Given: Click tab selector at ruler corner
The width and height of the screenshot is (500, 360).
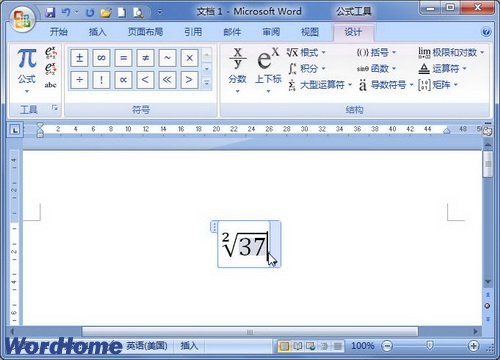Looking at the screenshot, I should click(15, 130).
